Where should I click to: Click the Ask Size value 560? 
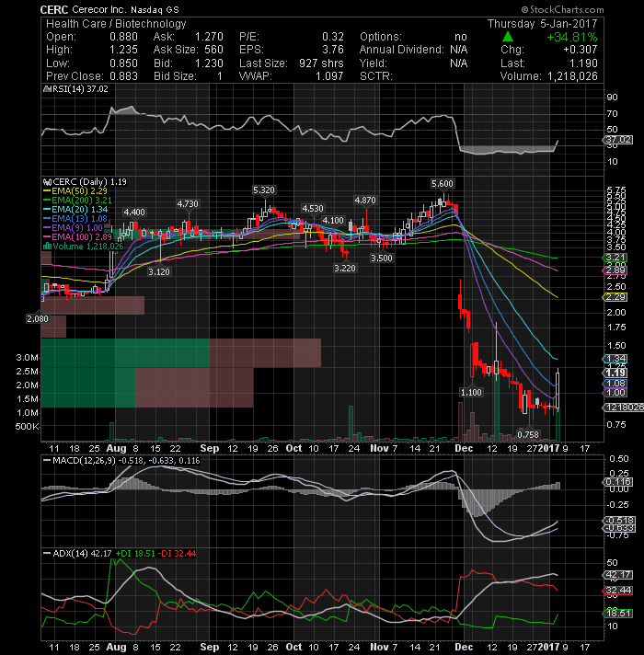213,50
